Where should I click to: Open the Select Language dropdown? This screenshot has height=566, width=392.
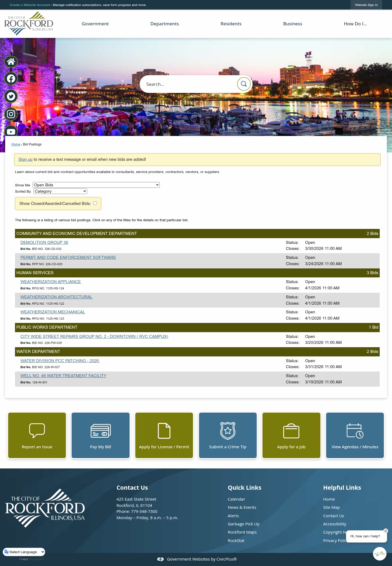[24, 552]
